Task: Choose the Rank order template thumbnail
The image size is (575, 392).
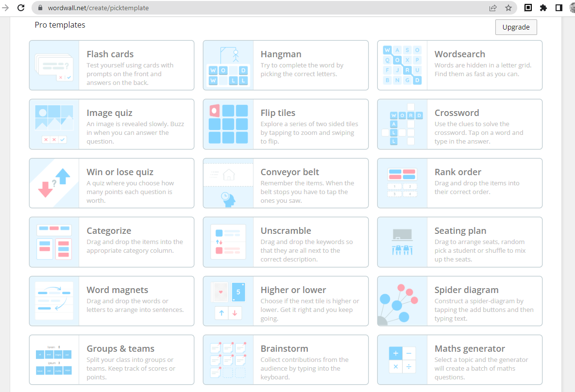Action: pyautogui.click(x=402, y=183)
